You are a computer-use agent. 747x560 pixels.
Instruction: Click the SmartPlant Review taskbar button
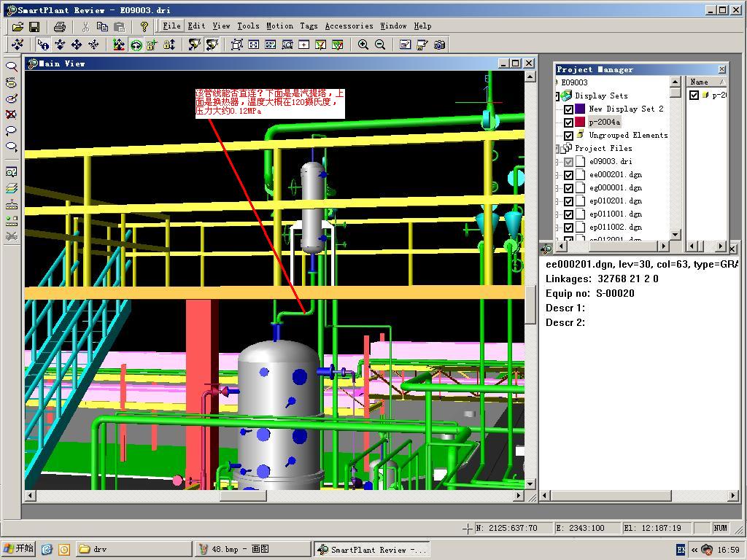pos(371,549)
